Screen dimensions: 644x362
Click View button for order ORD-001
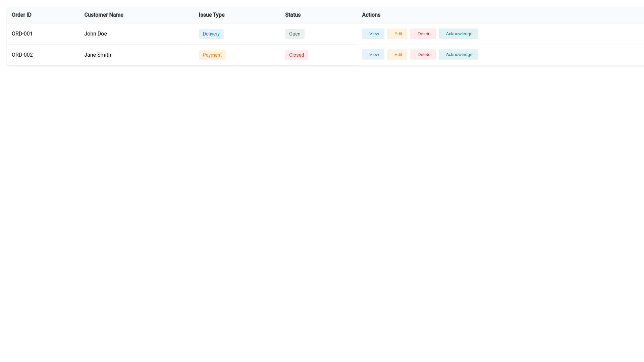click(x=373, y=34)
